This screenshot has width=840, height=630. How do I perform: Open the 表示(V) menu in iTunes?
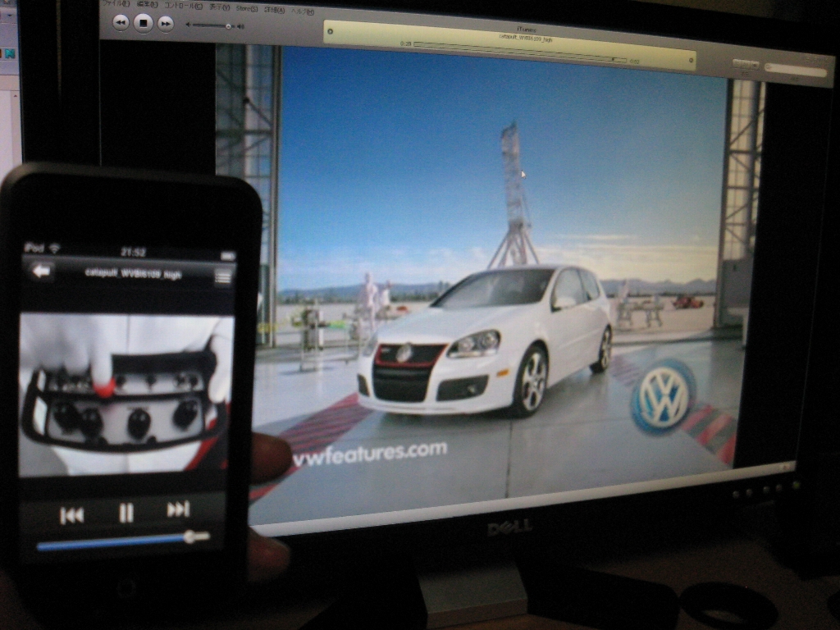pos(219,7)
